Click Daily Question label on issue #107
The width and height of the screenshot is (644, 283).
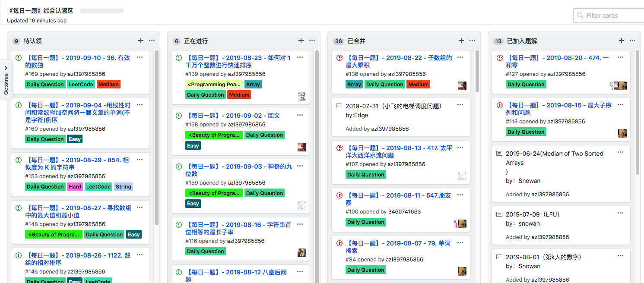click(x=366, y=175)
